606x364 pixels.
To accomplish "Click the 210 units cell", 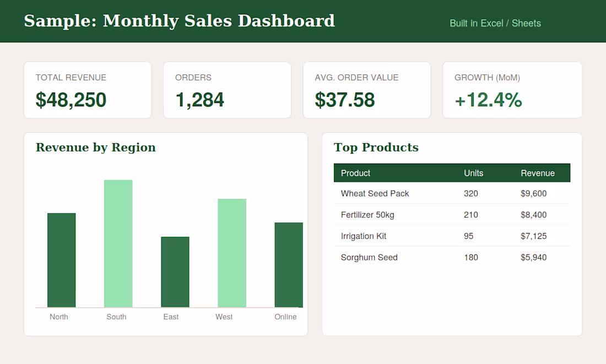I will coord(470,215).
